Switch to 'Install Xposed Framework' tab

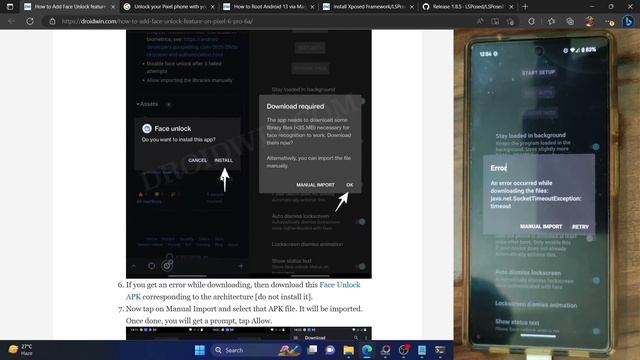[x=369, y=7]
